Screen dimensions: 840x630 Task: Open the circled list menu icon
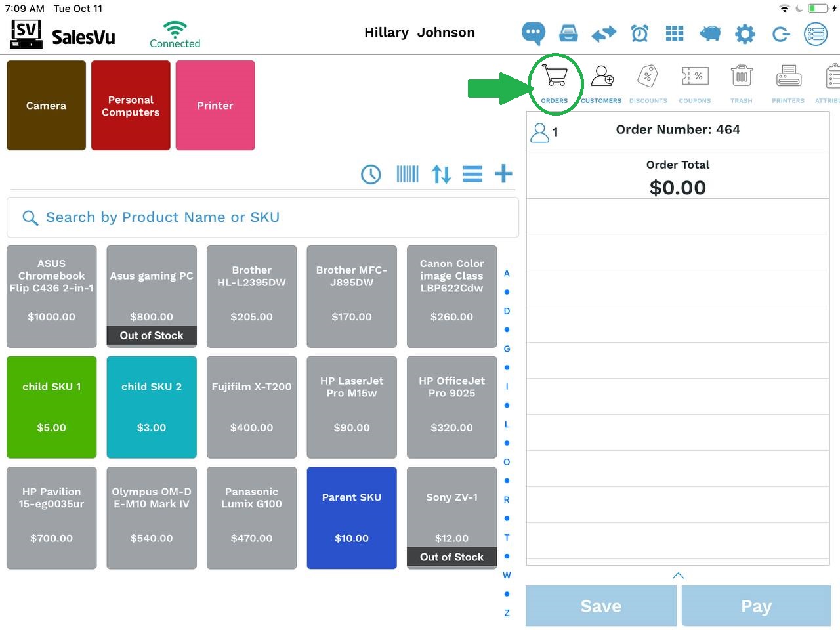tap(816, 33)
